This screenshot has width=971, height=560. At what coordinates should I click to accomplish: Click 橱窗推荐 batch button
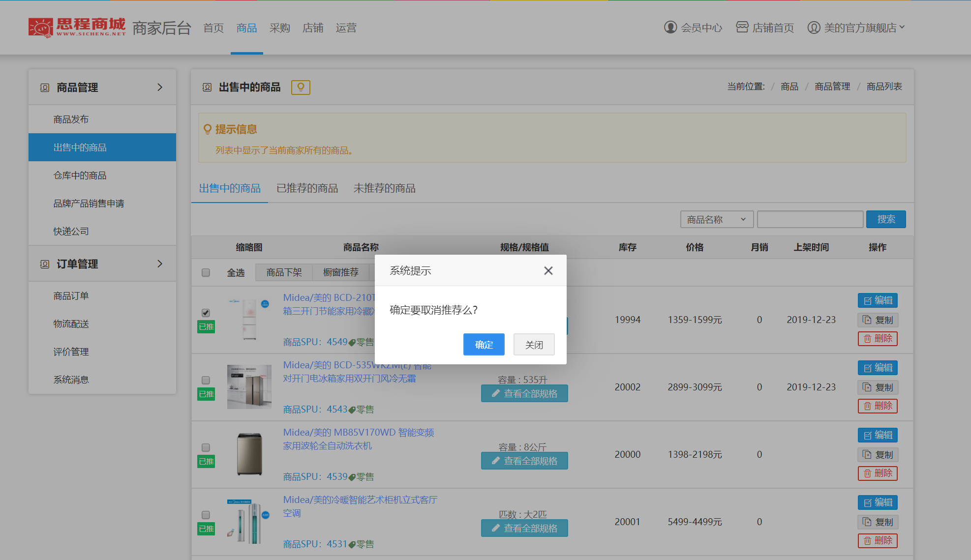340,272
